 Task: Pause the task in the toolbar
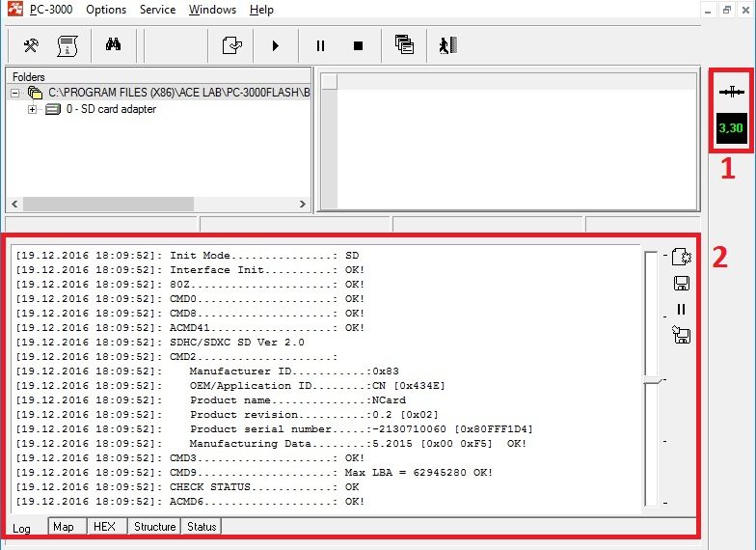320,46
